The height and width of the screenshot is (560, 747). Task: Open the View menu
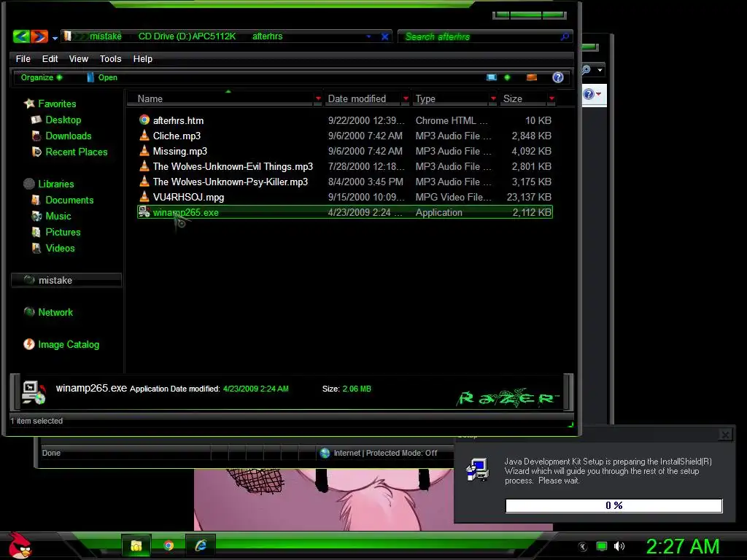tap(79, 58)
